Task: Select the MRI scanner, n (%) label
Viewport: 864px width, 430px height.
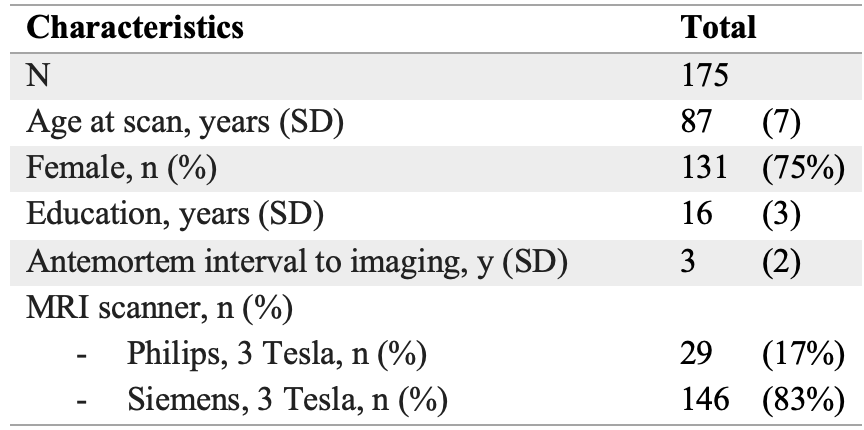Action: [158, 306]
